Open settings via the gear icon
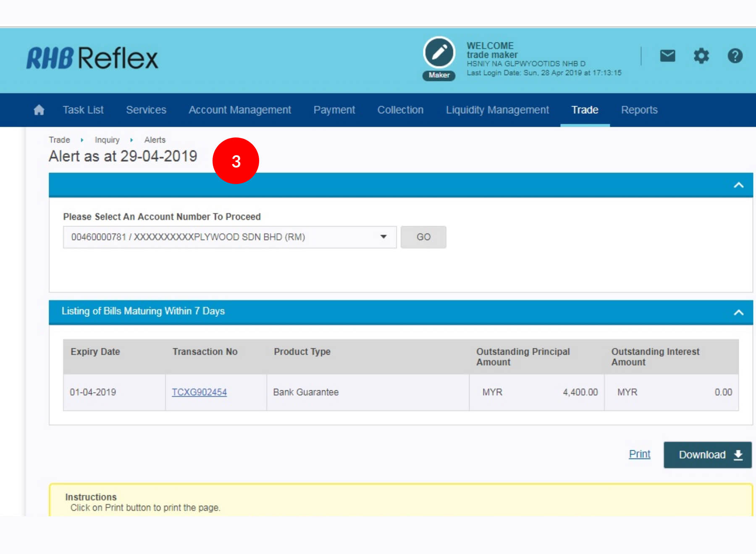 tap(701, 56)
